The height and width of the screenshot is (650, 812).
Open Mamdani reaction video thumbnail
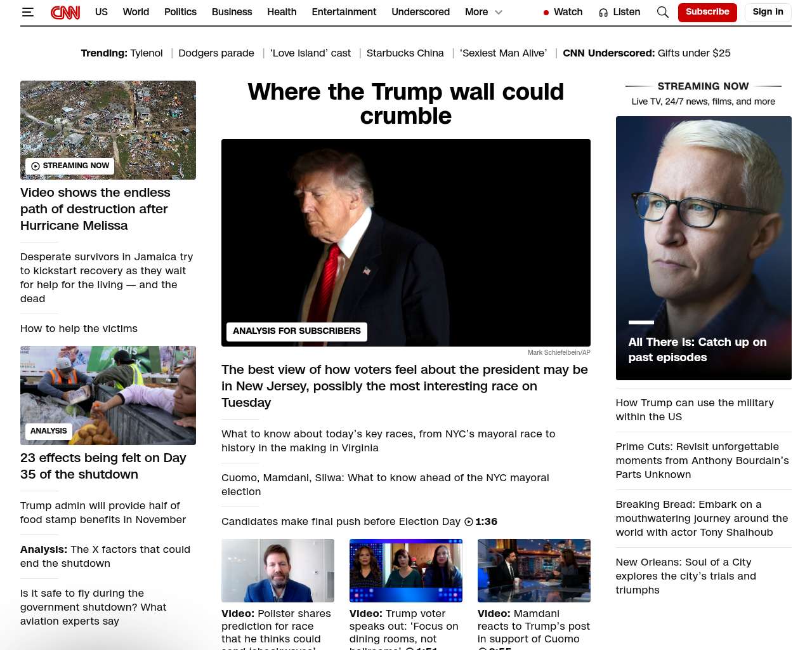point(534,571)
